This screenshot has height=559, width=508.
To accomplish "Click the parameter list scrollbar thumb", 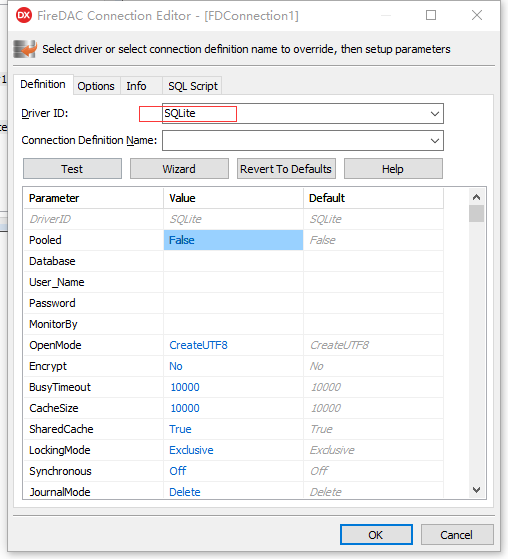I will pyautogui.click(x=476, y=214).
